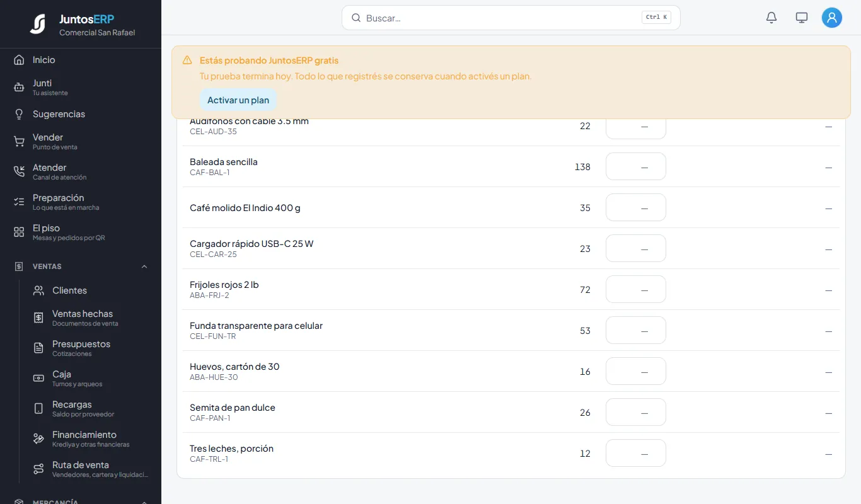Click product name Café molido El Indio 400 g
The width and height of the screenshot is (861, 504).
(245, 208)
